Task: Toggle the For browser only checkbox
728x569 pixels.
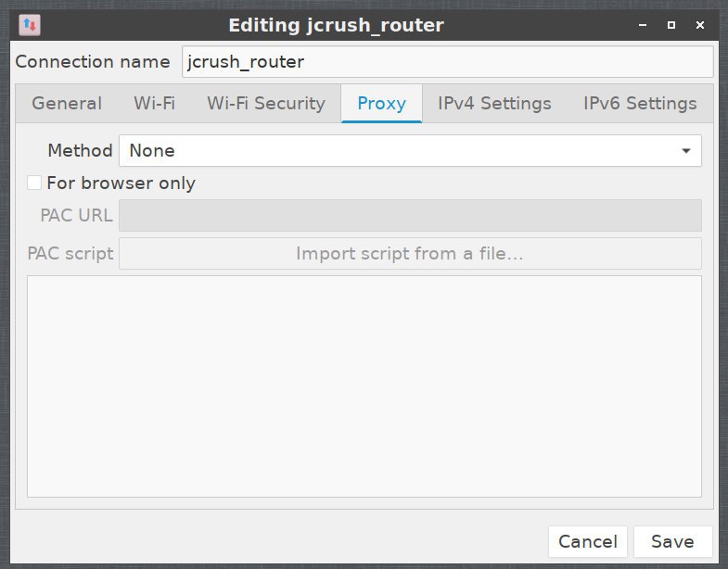Action: pyautogui.click(x=35, y=183)
